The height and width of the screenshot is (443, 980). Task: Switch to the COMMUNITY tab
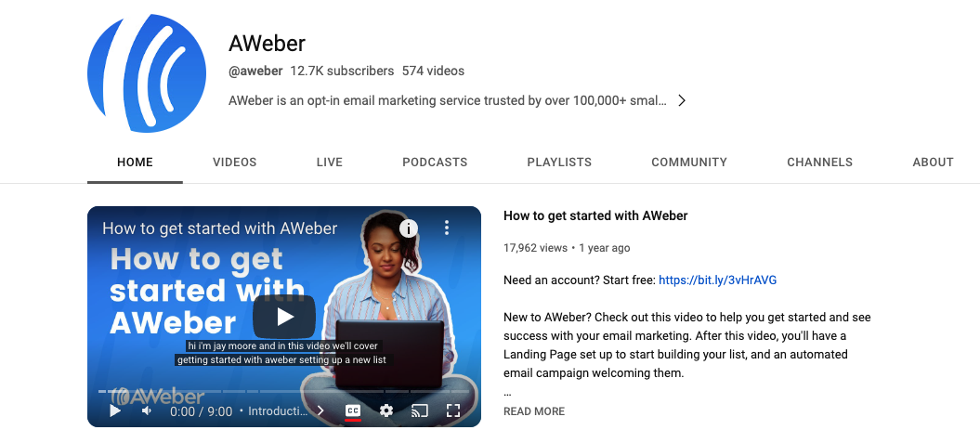coord(689,162)
